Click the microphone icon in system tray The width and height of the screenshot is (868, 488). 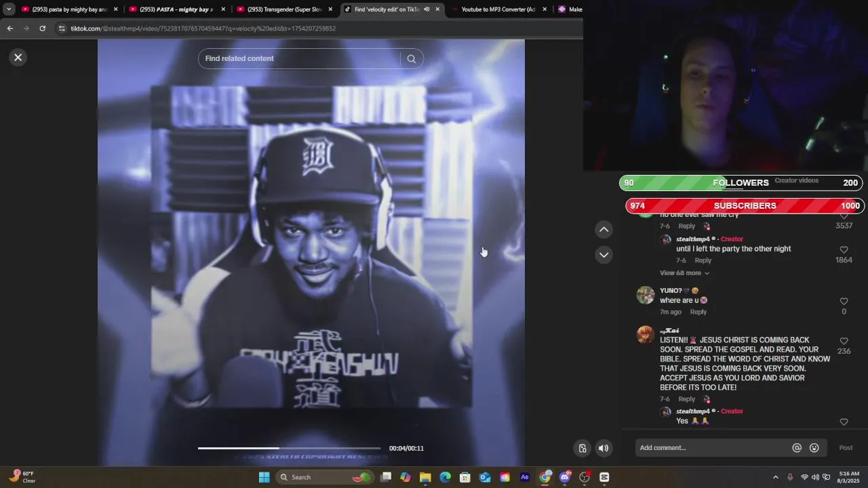[x=791, y=477]
